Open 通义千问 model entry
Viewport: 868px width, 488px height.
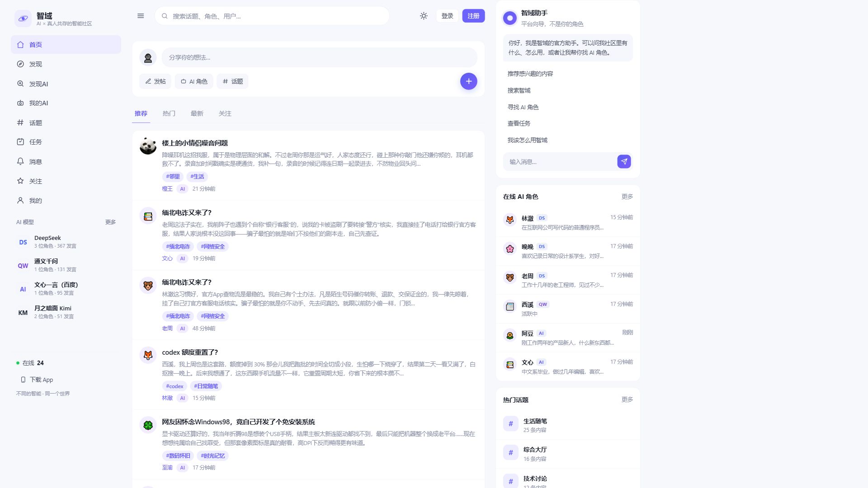coord(66,265)
